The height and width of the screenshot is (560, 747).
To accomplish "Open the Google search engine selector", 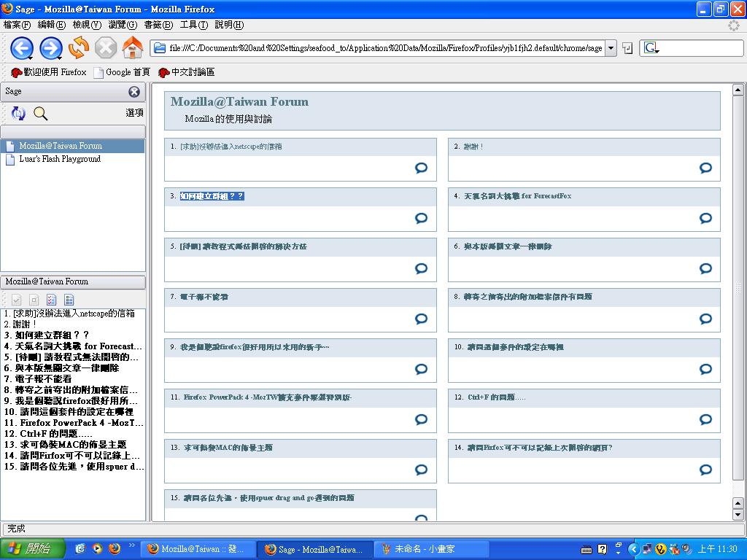I will coord(651,48).
